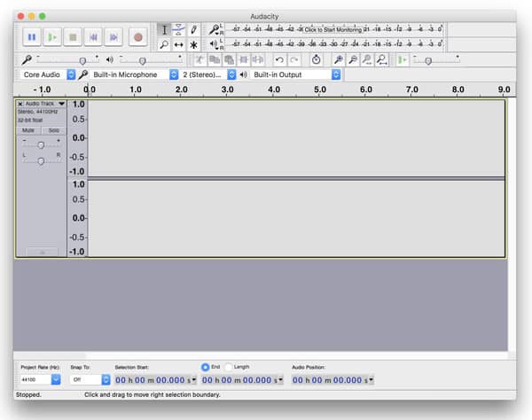532x420 pixels.
Task: Click Play-at-speed green button
Action: 403,59
